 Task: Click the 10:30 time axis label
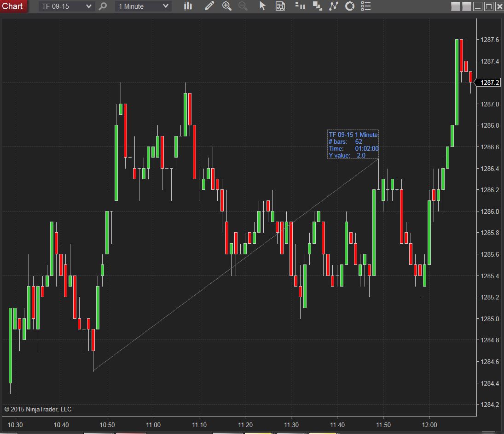click(x=15, y=425)
